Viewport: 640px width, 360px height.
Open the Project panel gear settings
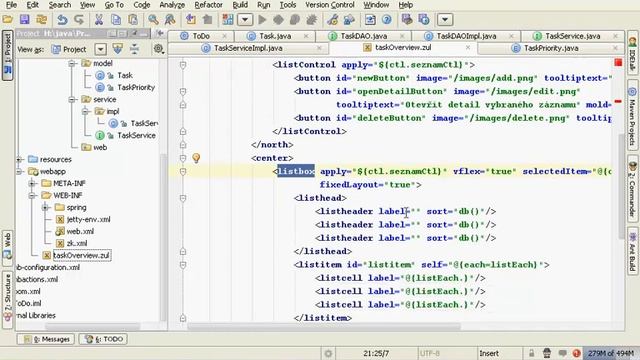tap(158, 49)
